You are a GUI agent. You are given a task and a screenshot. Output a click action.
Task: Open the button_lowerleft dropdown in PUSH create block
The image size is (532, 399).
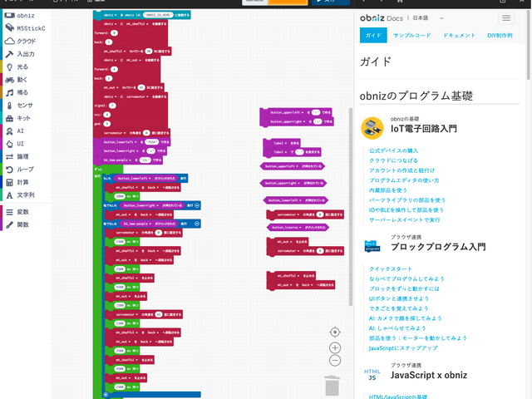point(120,142)
